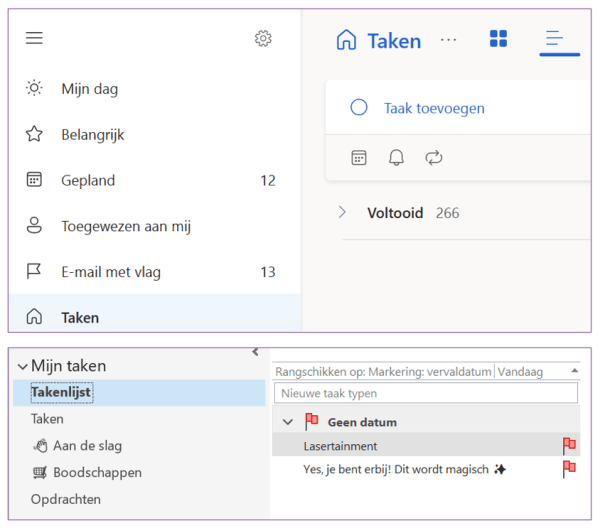This screenshot has height=528, width=600.
Task: Click the shopping cart icon beside Boodschappen
Action: click(x=40, y=473)
